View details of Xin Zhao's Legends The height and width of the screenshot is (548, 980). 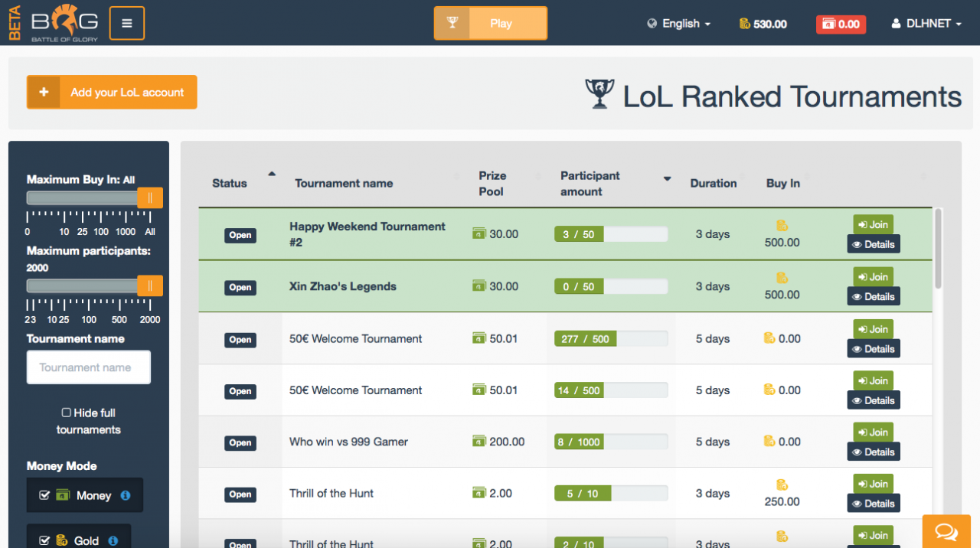[873, 296]
